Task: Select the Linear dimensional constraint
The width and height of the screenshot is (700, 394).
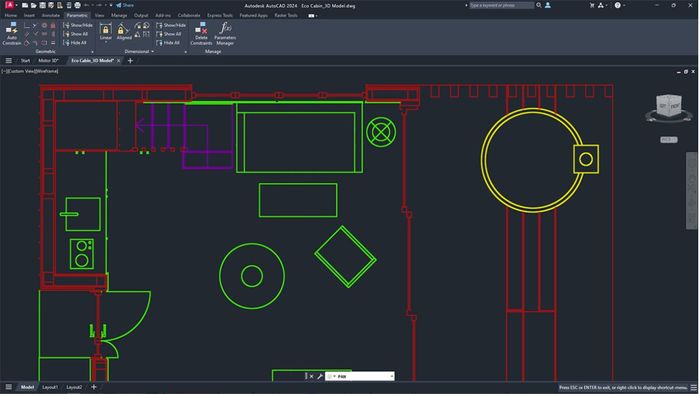Action: click(x=105, y=31)
